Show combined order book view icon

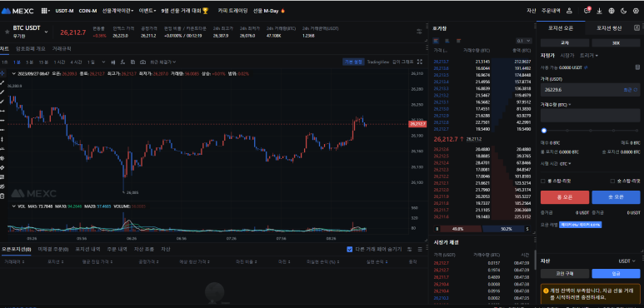[437, 41]
